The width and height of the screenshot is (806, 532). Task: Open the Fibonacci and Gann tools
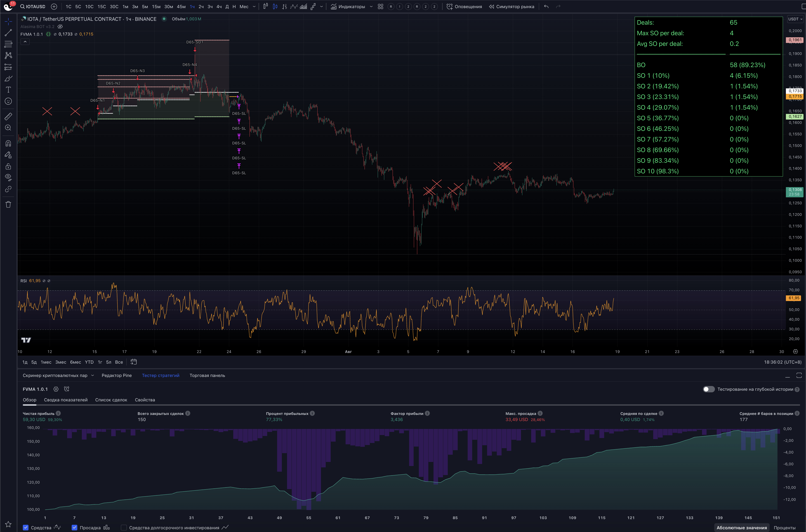(x=9, y=44)
